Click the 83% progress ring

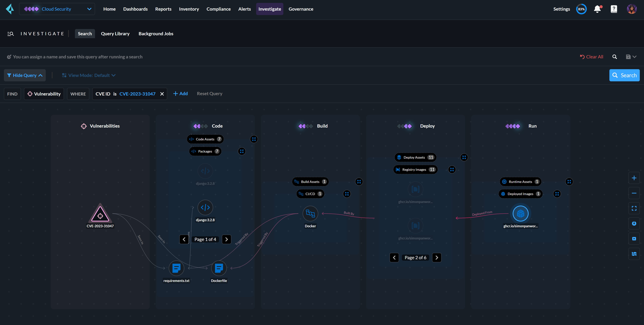coord(581,9)
